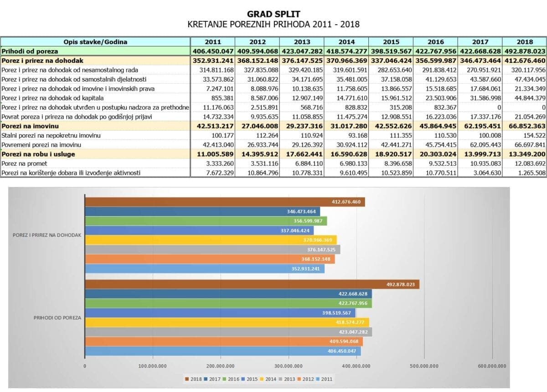
Task: Click the 2018 legend color swatch
Action: click(x=186, y=379)
